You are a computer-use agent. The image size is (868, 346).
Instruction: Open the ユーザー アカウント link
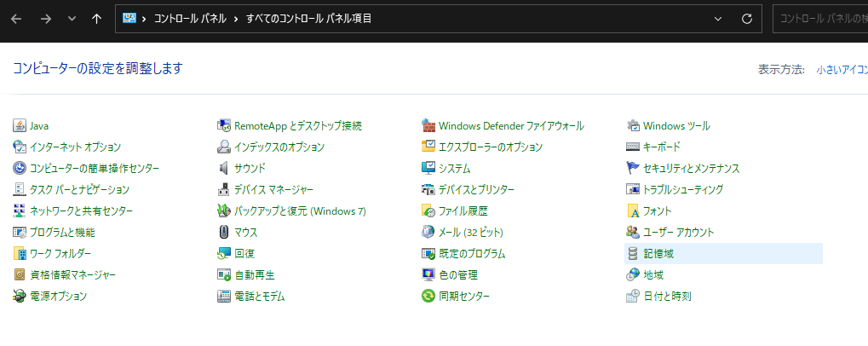(678, 233)
